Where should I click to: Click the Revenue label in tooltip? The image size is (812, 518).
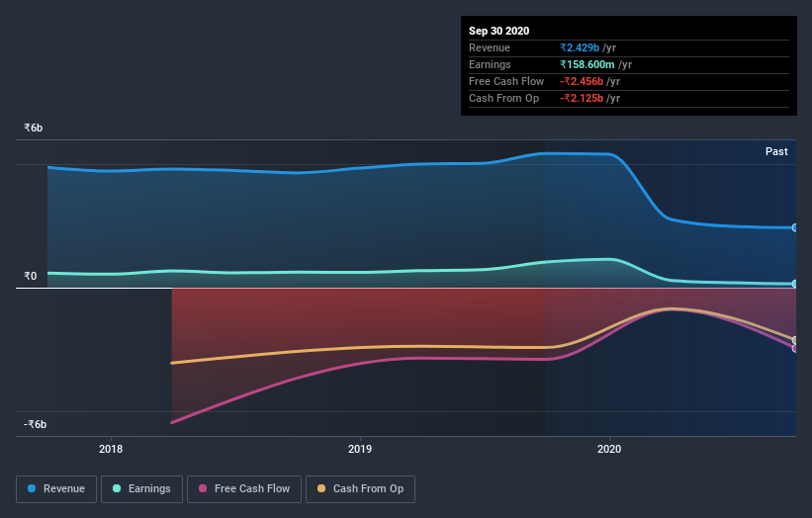point(490,47)
